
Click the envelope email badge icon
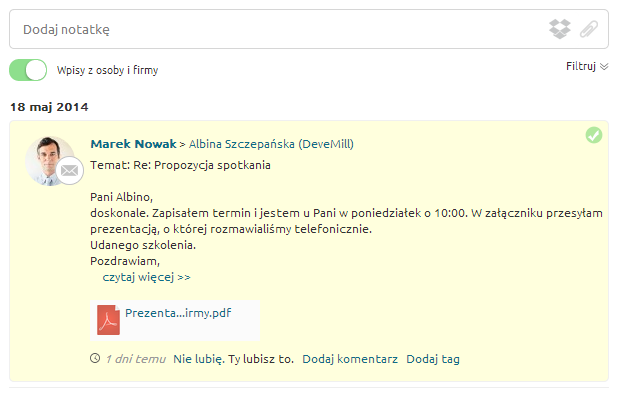click(x=69, y=171)
